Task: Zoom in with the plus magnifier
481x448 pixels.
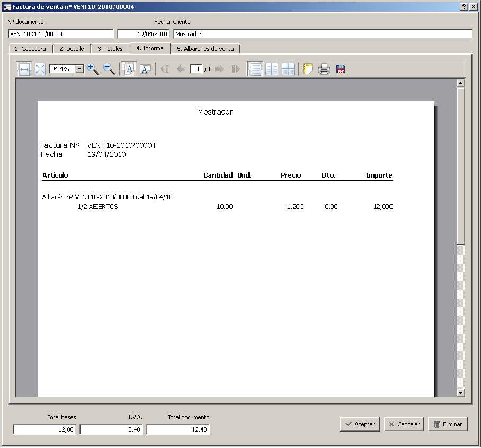Action: click(x=93, y=69)
